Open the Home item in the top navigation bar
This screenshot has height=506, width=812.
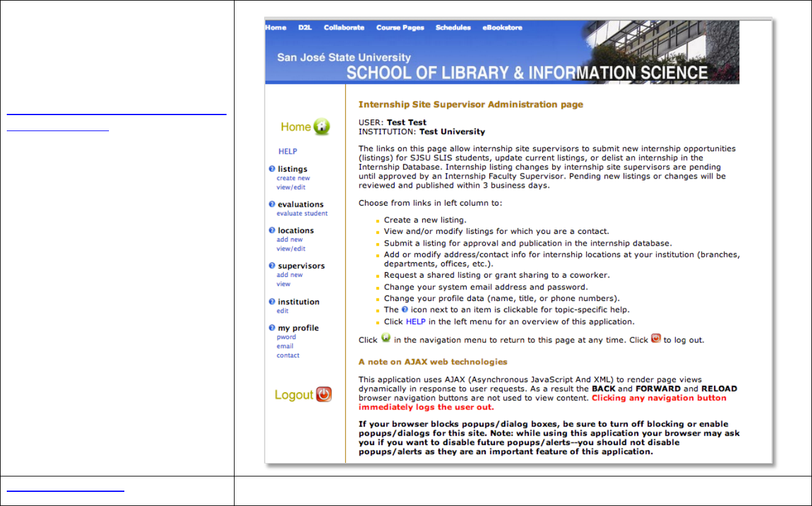276,28
